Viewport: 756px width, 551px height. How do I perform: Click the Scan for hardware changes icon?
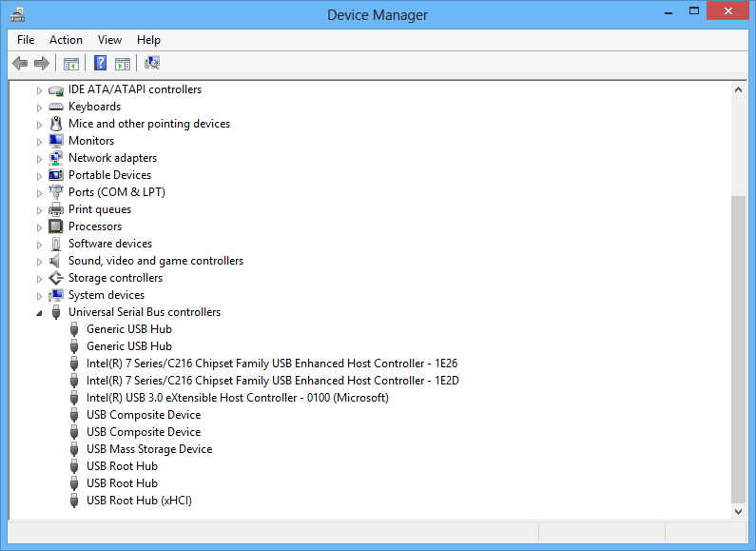tap(152, 63)
